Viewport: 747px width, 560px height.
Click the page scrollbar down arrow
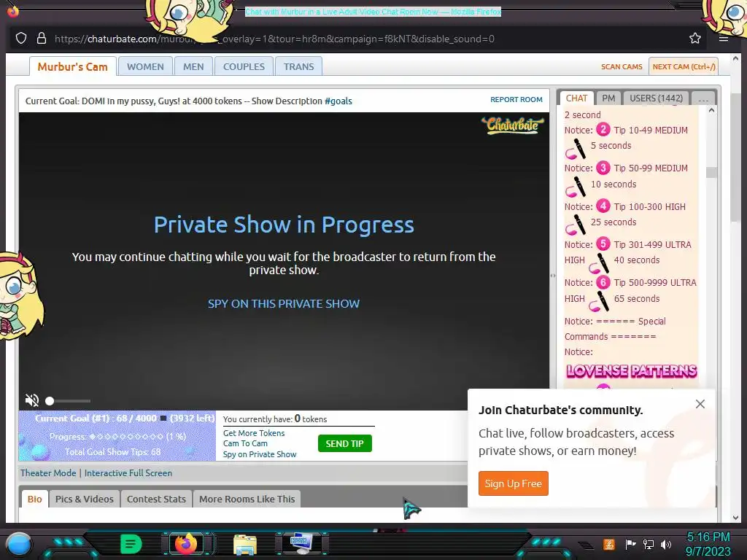(735, 518)
